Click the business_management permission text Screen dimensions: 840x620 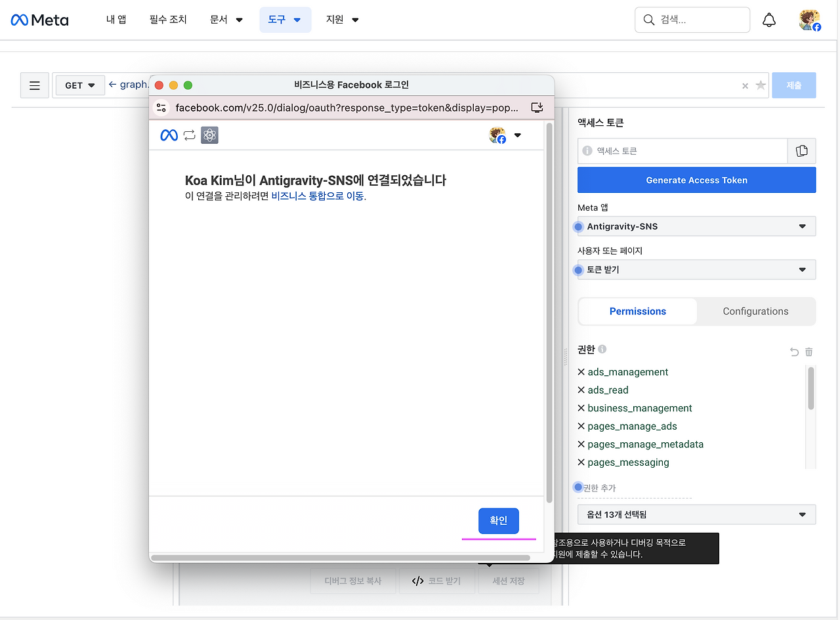point(640,408)
